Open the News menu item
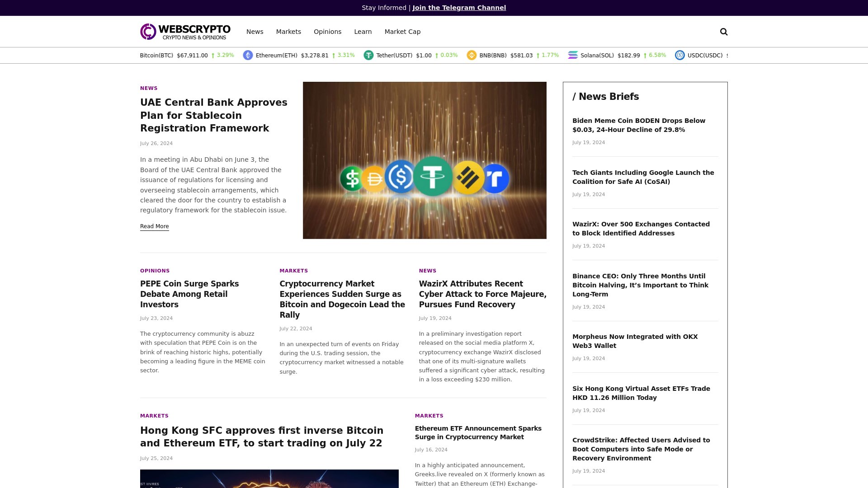 coord(255,32)
